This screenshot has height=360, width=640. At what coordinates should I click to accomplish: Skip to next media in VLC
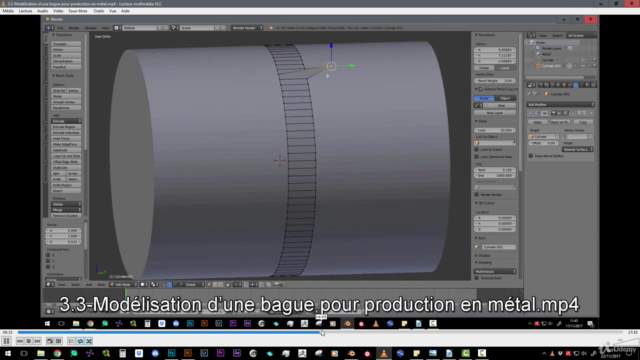click(x=37, y=341)
